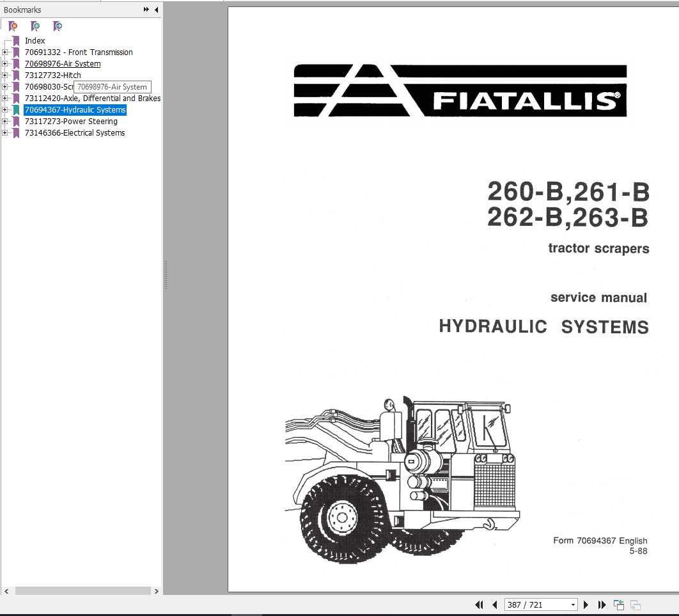Expand the 70698030 bookmark node
The height and width of the screenshot is (616, 679).
pos(4,86)
